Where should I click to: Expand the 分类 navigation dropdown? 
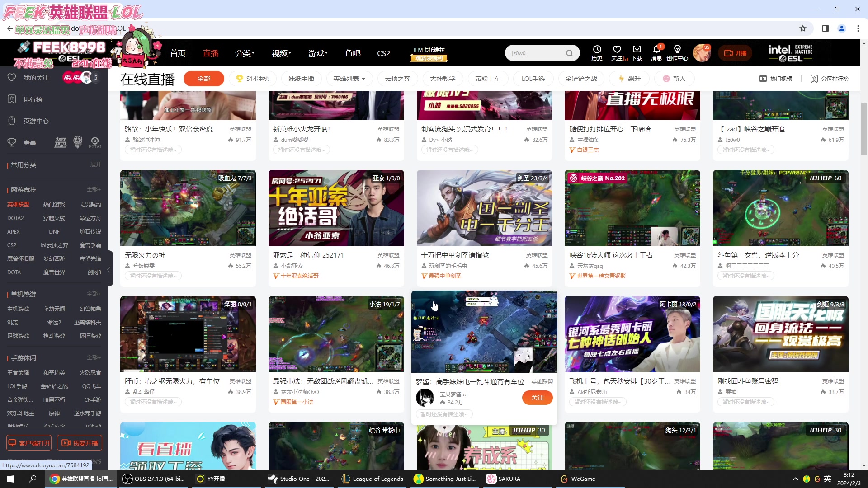[x=245, y=53]
